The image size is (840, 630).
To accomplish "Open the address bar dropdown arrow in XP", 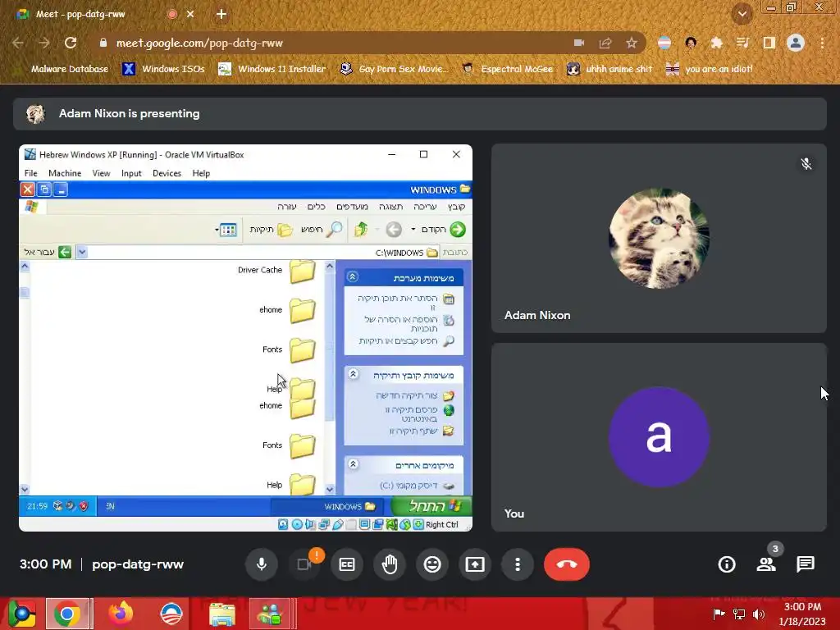I will 82,252.
